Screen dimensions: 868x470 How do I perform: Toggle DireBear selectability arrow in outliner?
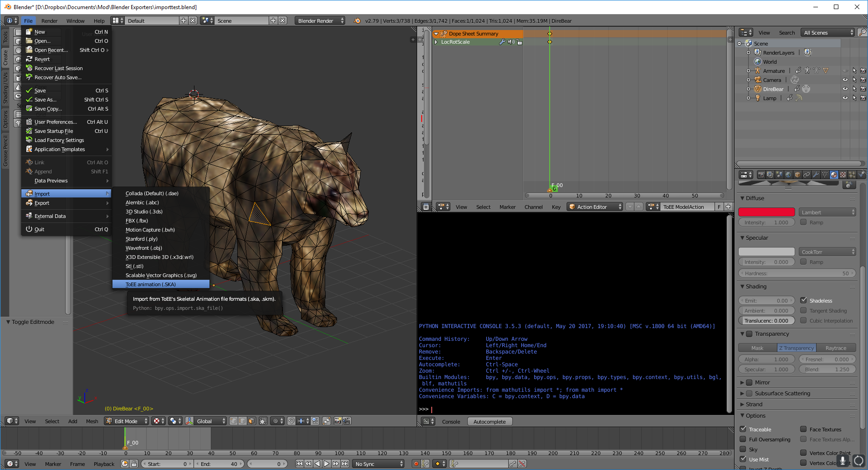854,89
